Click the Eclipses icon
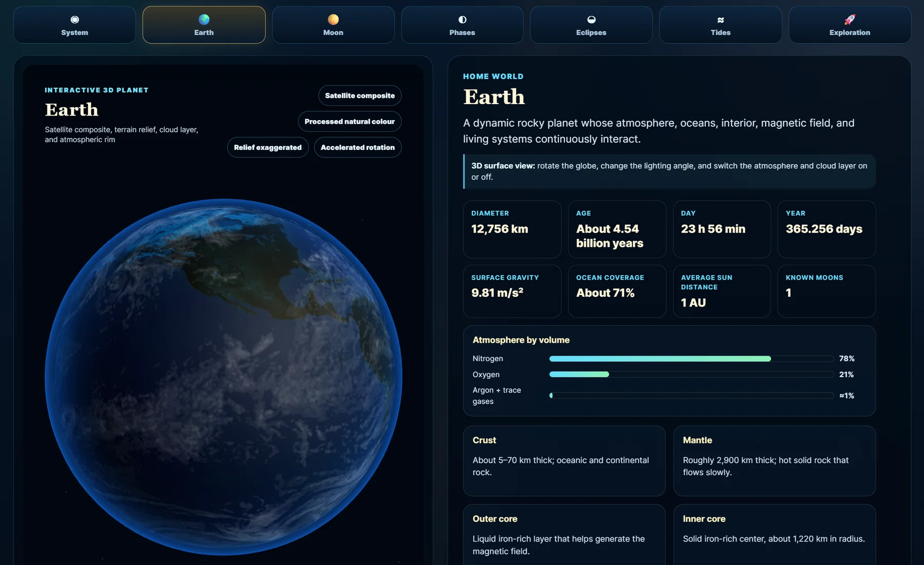 (x=591, y=20)
